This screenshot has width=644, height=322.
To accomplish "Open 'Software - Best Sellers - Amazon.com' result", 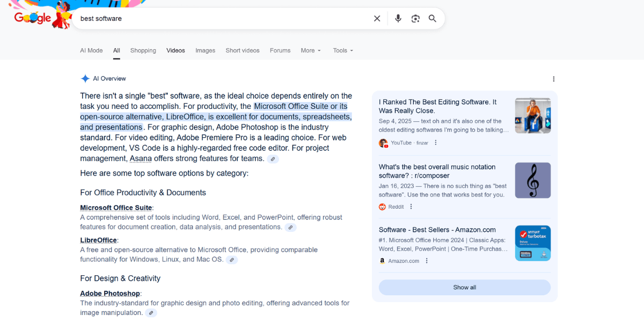I will coord(437,230).
